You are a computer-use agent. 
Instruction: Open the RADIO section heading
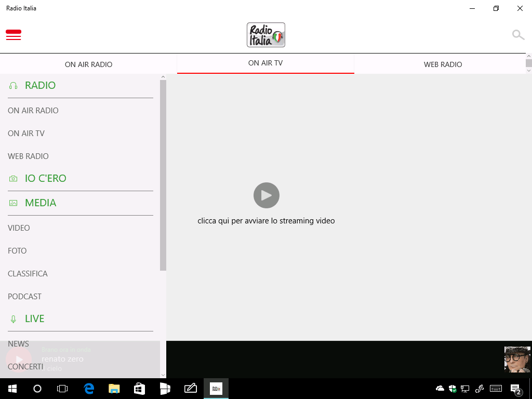click(x=41, y=85)
